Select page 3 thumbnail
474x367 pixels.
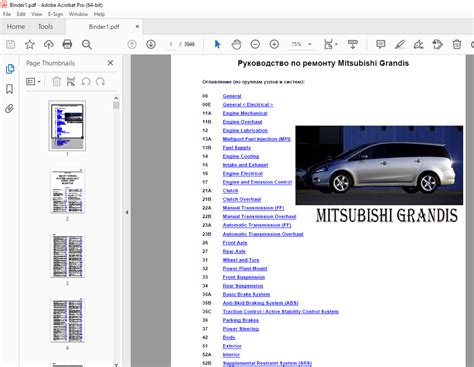[x=67, y=256]
